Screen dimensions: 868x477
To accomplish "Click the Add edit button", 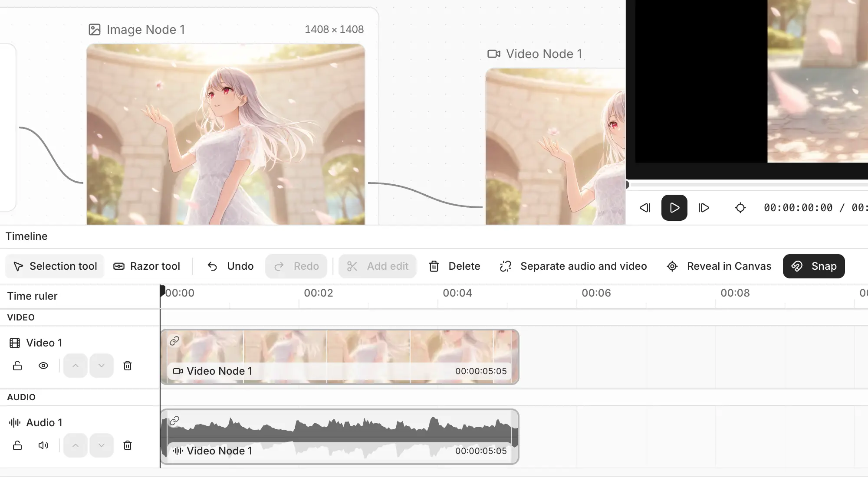I will tap(378, 266).
